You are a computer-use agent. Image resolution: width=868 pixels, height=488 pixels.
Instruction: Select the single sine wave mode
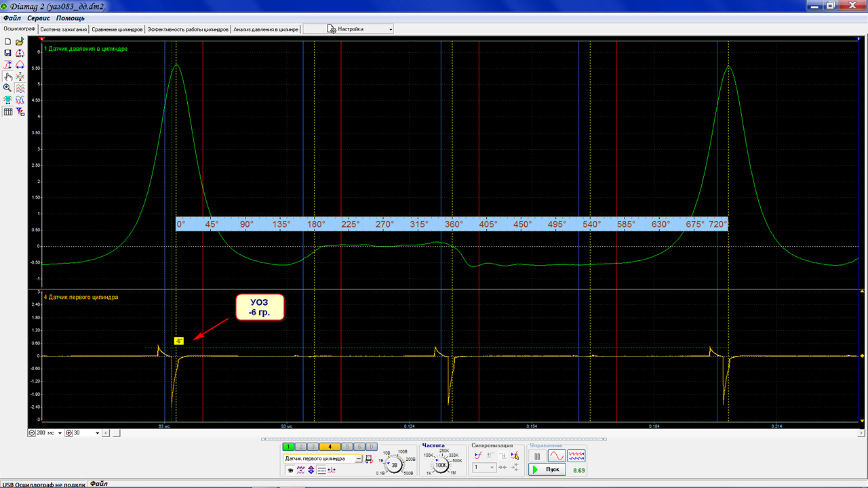tap(557, 457)
